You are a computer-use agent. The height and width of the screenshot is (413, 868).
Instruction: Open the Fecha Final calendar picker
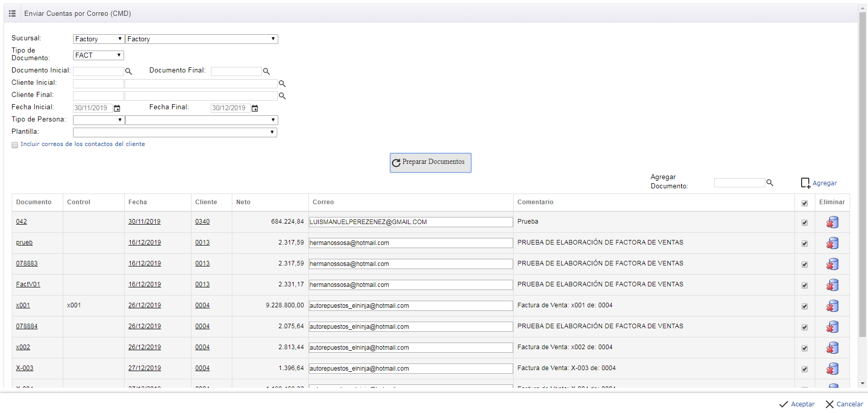(255, 108)
